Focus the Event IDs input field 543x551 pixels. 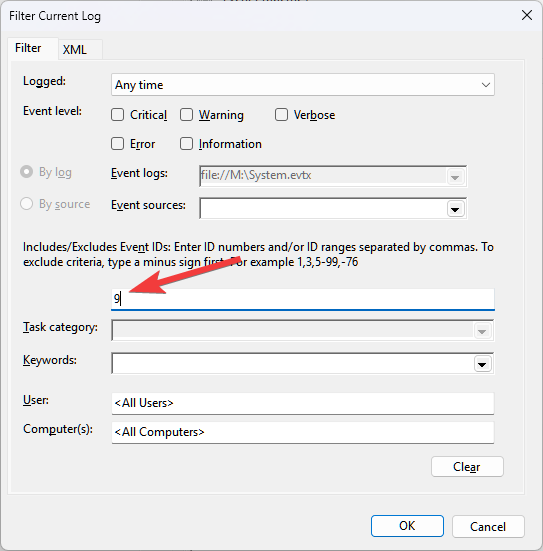pos(303,299)
